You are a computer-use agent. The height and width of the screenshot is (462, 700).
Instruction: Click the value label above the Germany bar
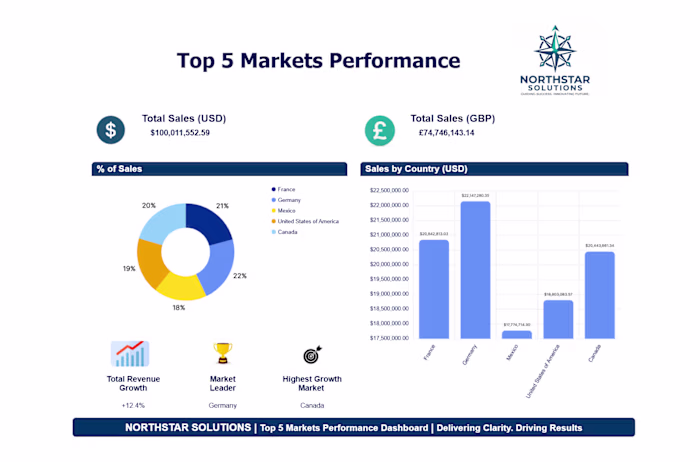tap(475, 196)
